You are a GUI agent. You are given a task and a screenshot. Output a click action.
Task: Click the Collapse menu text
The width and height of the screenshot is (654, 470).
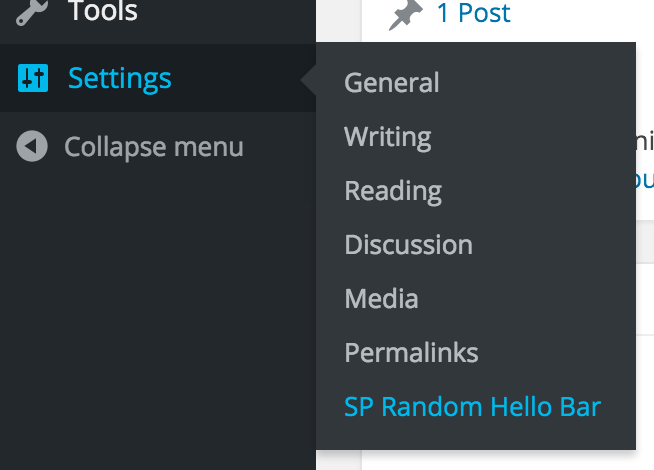click(154, 147)
